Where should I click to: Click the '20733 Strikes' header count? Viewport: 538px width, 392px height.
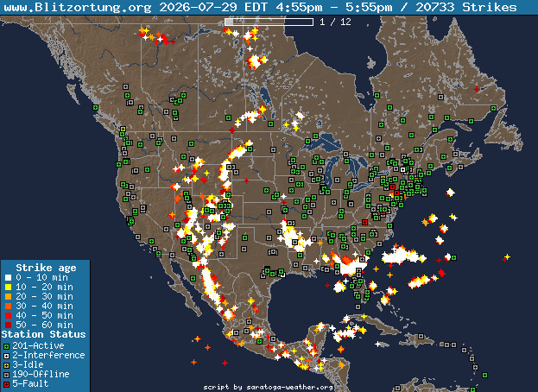point(466,7)
